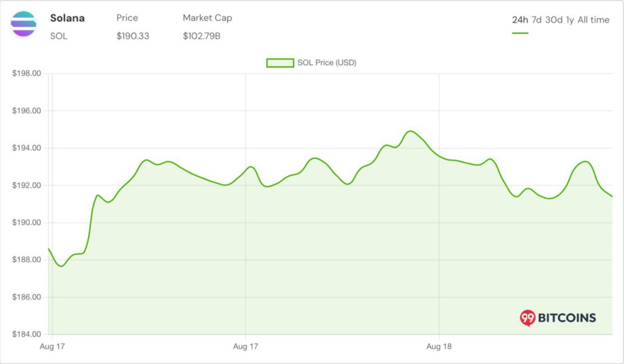Switch chart to the 7d range
Viewport: 624px width, 364px height.
coord(536,20)
